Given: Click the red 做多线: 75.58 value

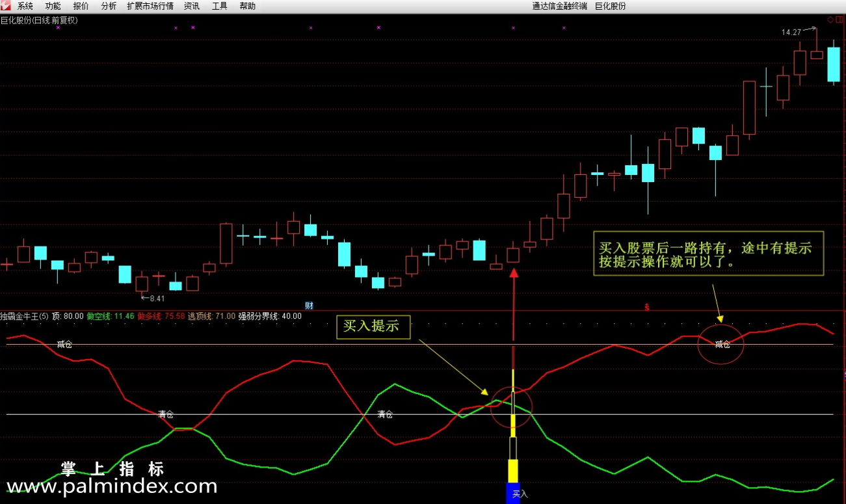Looking at the screenshot, I should click(x=161, y=316).
